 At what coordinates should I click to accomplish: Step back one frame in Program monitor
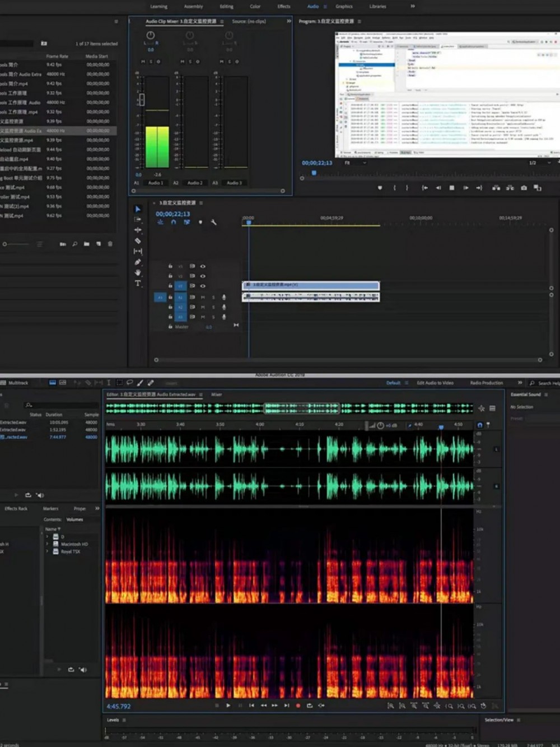pyautogui.click(x=438, y=188)
